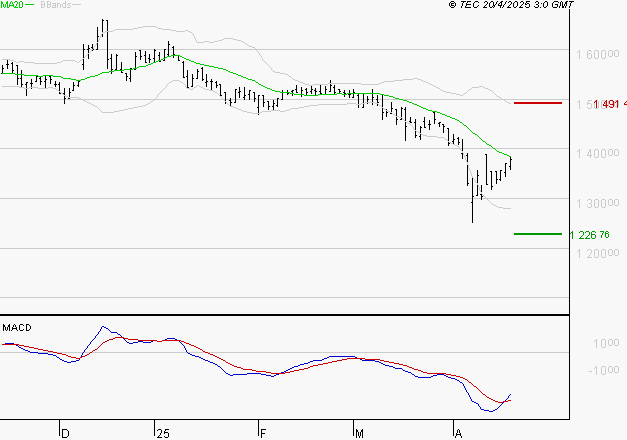Screen dimensions: 627x440
Task: Select the '25' year marker on time axis
Action: (163, 433)
